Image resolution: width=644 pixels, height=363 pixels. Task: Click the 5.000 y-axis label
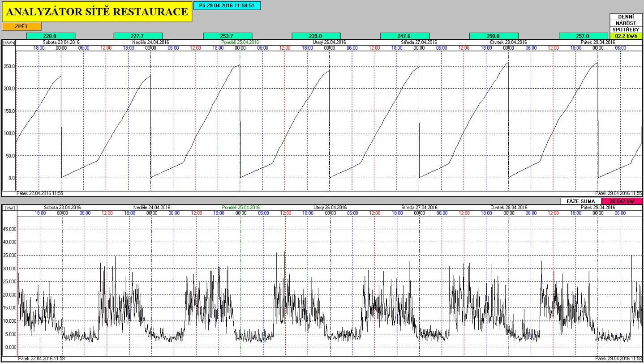[x=10, y=334]
